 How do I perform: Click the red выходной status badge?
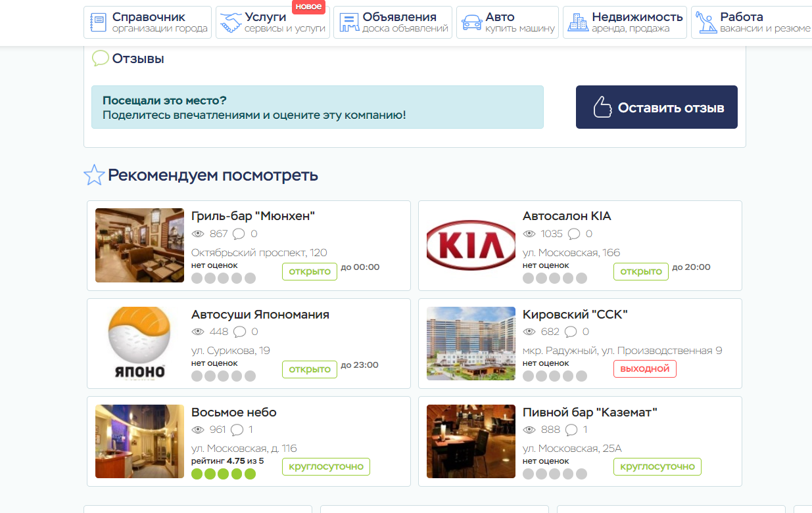(x=644, y=368)
